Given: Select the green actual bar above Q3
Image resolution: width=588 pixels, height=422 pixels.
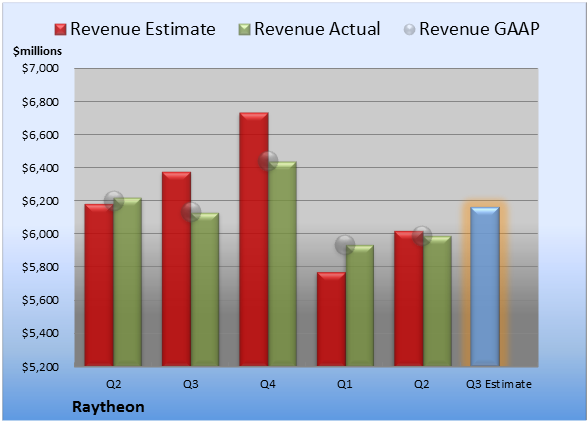Looking at the screenshot, I should 205,290.
